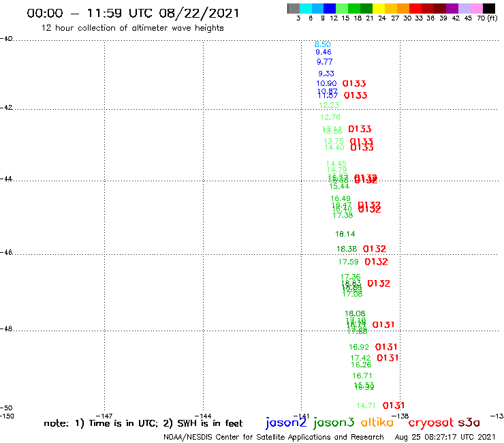The width and height of the screenshot is (504, 443).
Task: Click the 17.59 wave height value
Action: click(x=349, y=262)
